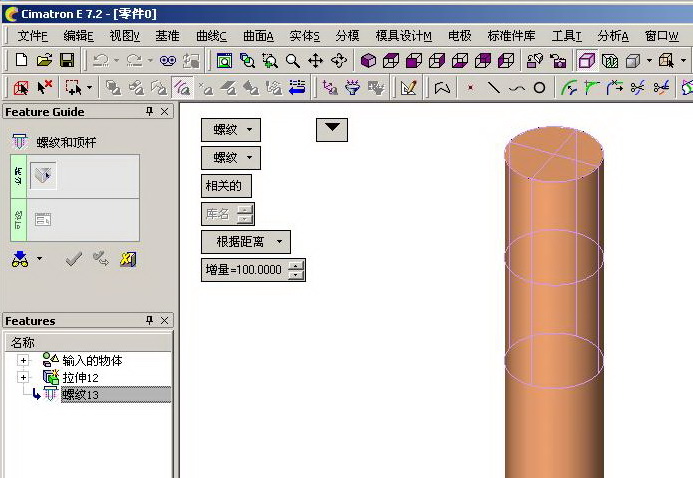Pin the Features panel
The height and width of the screenshot is (478, 693).
click(149, 320)
